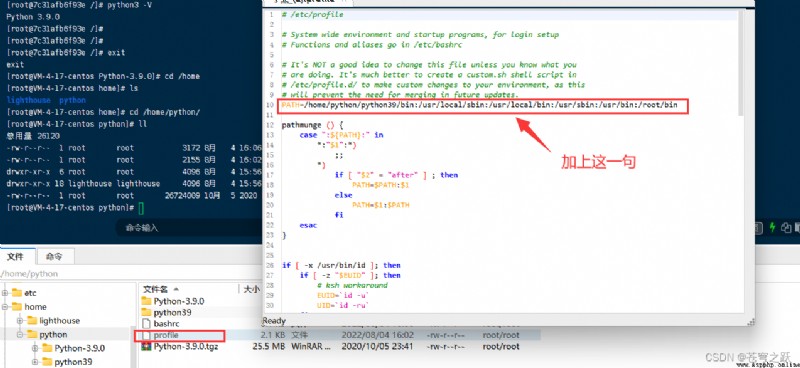Click the lighthouse folder icon in the tree
Screen dimensions: 800x368
click(x=32, y=321)
